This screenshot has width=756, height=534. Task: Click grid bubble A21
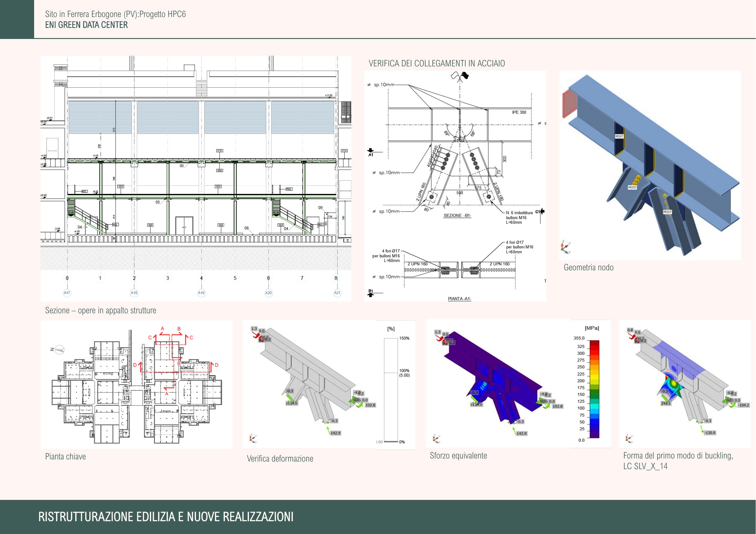pyautogui.click(x=337, y=293)
